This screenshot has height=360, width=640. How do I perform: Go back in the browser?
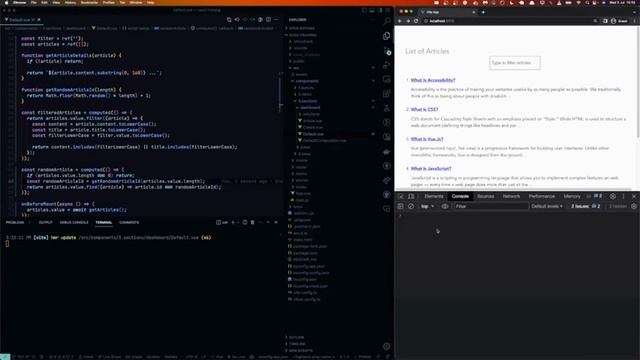pos(400,21)
